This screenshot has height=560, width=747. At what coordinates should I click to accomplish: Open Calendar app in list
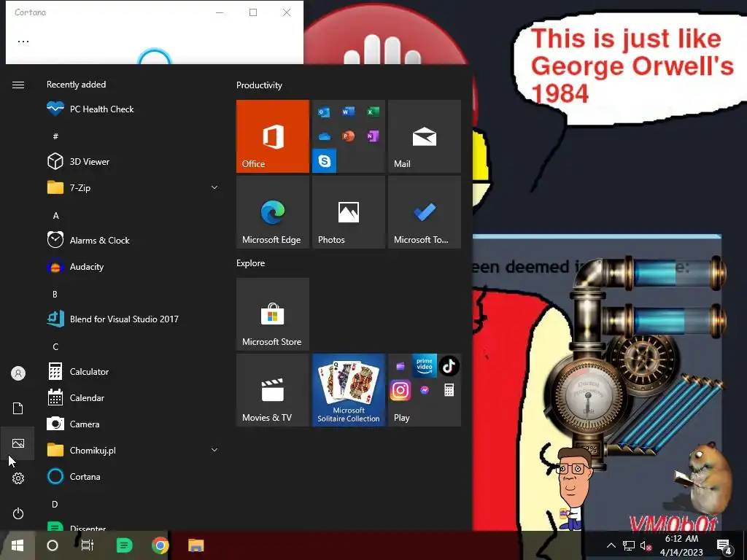133,397
